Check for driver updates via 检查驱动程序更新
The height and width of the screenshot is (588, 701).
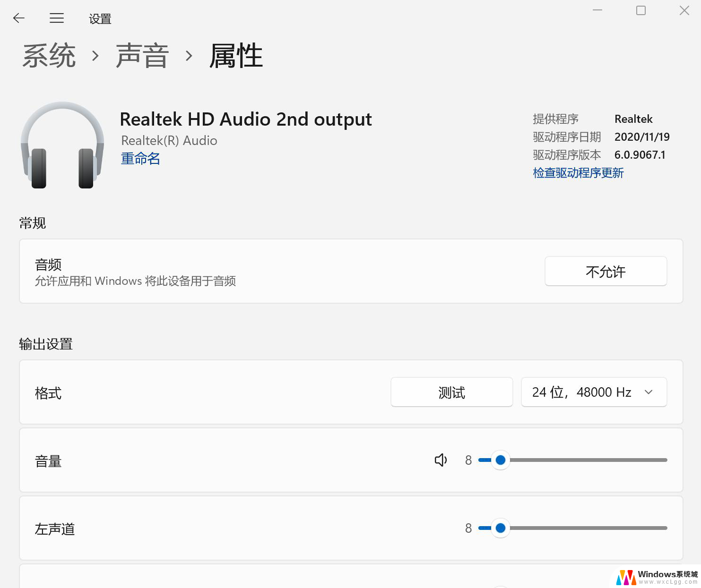click(x=578, y=173)
